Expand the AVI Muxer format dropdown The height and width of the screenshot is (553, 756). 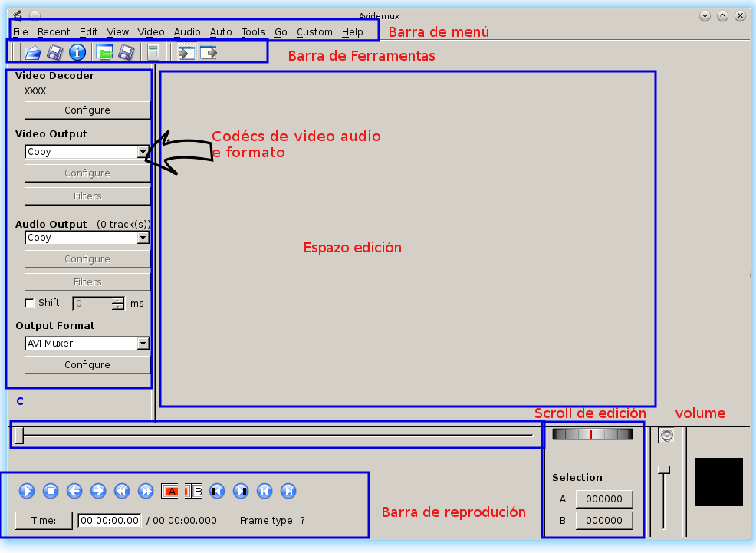tap(143, 344)
